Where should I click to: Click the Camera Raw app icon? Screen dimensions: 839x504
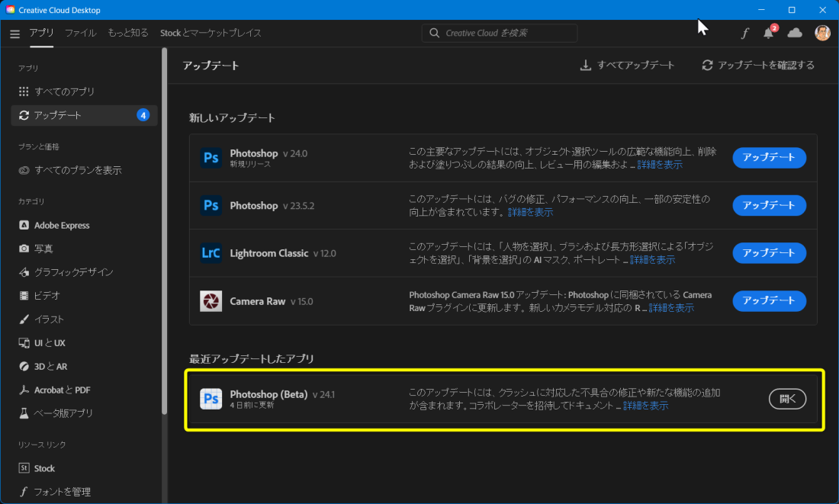click(x=211, y=301)
